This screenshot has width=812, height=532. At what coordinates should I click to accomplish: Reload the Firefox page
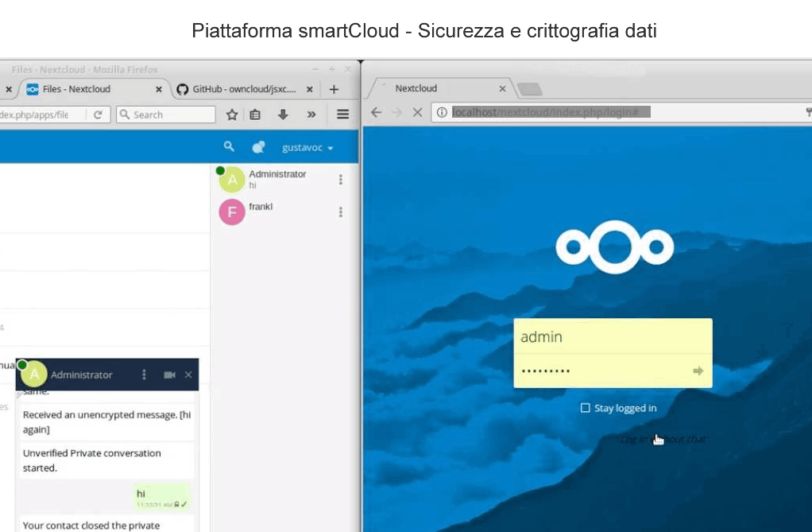click(x=98, y=115)
